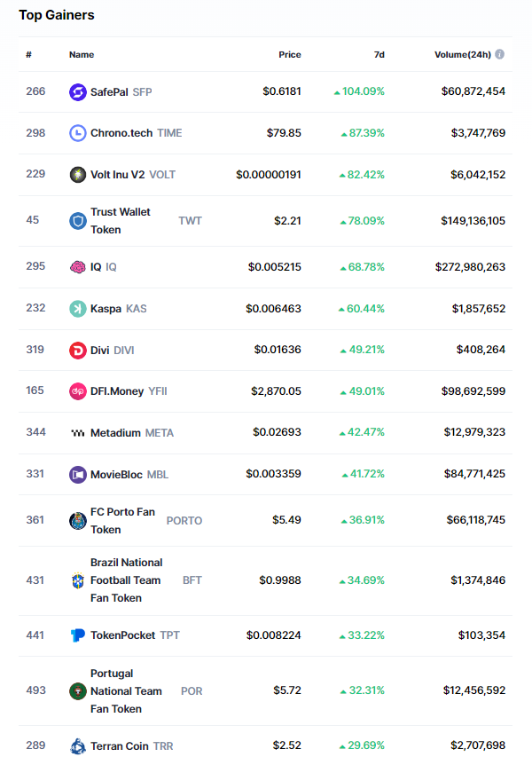Image resolution: width=532 pixels, height=757 pixels.
Task: Open Portugal National Team Fan Token link
Action: pyautogui.click(x=126, y=691)
